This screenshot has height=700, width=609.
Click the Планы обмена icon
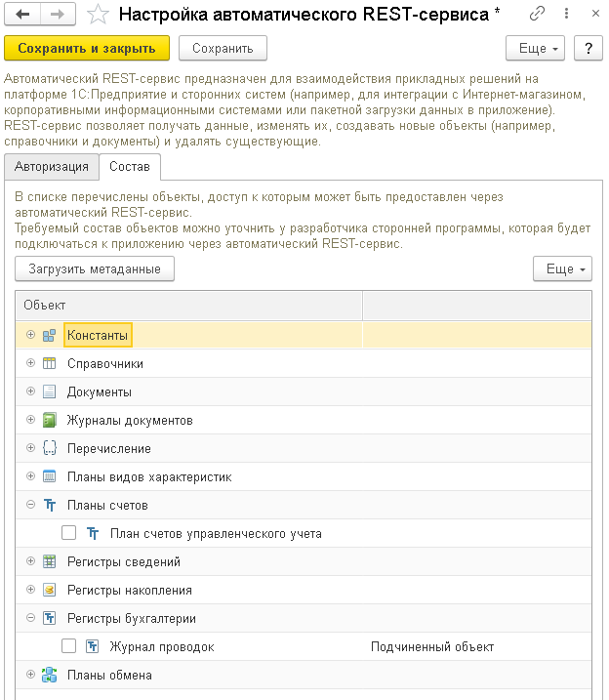click(49, 675)
